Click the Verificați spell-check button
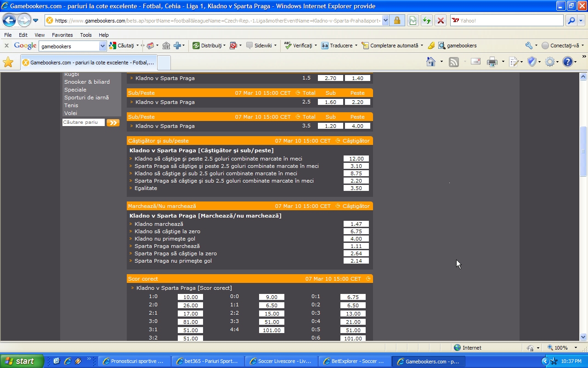Screen dimensions: 588x368 (x=300, y=46)
